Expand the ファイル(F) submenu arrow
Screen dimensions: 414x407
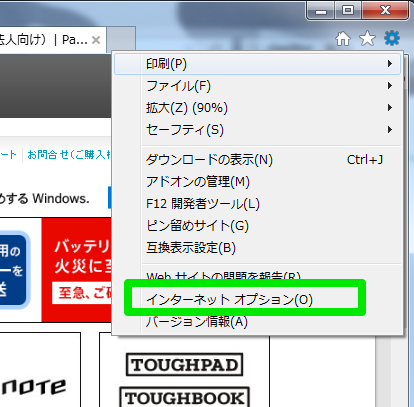[389, 86]
